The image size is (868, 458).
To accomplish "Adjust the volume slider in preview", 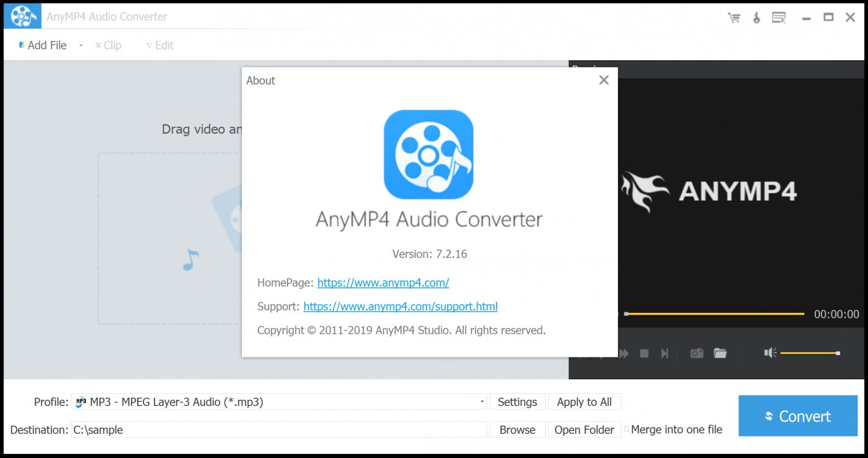I will [810, 353].
